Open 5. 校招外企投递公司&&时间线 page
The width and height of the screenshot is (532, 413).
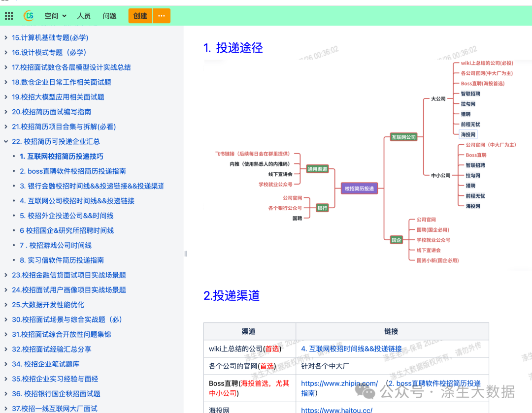click(x=66, y=216)
